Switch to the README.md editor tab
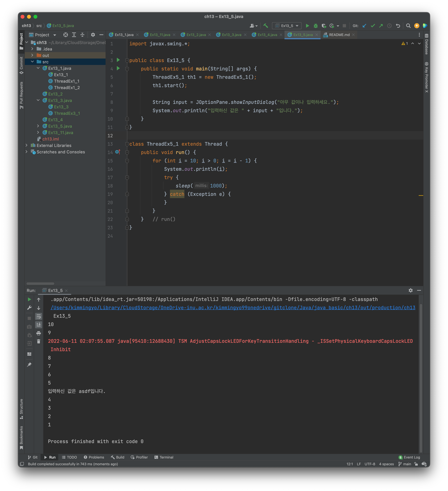This screenshot has width=448, height=491. (339, 35)
